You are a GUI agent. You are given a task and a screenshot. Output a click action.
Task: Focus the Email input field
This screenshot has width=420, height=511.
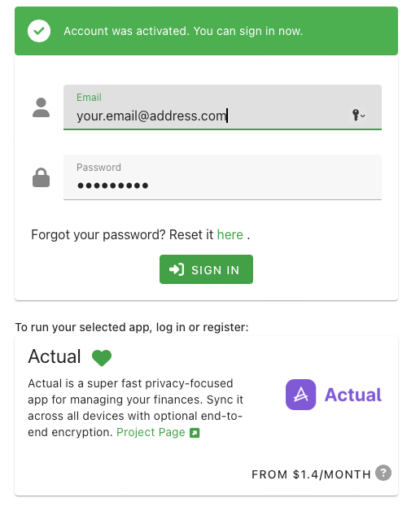coord(222,107)
